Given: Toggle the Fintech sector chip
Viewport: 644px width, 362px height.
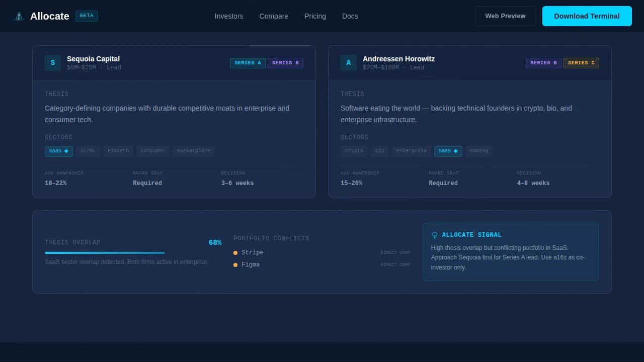Looking at the screenshot, I should [x=118, y=151].
